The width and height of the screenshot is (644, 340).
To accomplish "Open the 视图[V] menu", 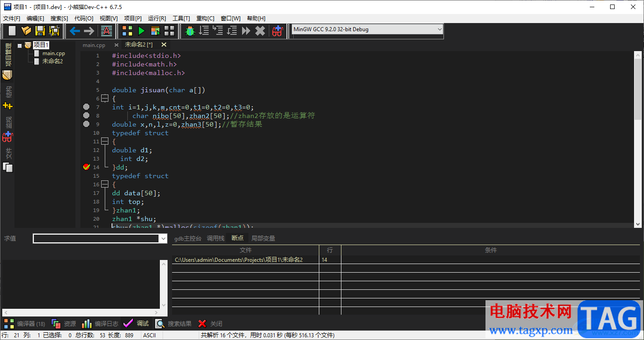I will click(108, 18).
